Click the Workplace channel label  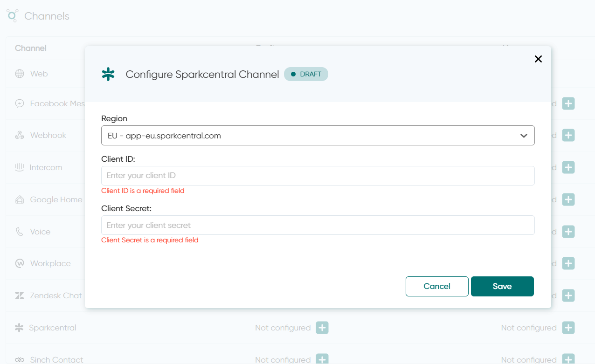pos(50,263)
